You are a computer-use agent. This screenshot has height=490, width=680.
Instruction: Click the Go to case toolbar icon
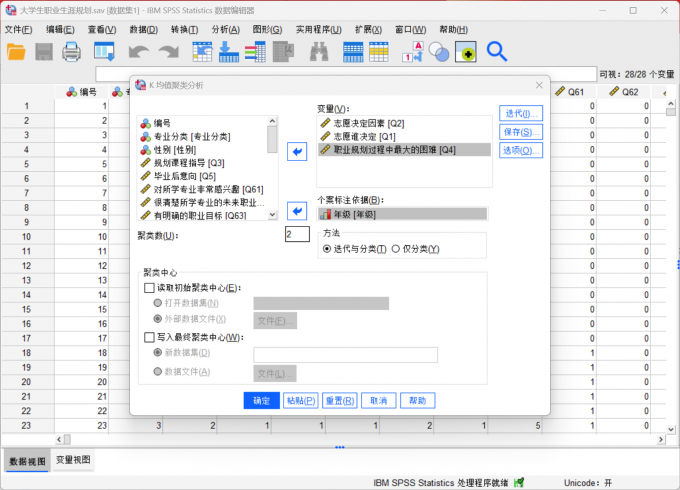pyautogui.click(x=202, y=52)
